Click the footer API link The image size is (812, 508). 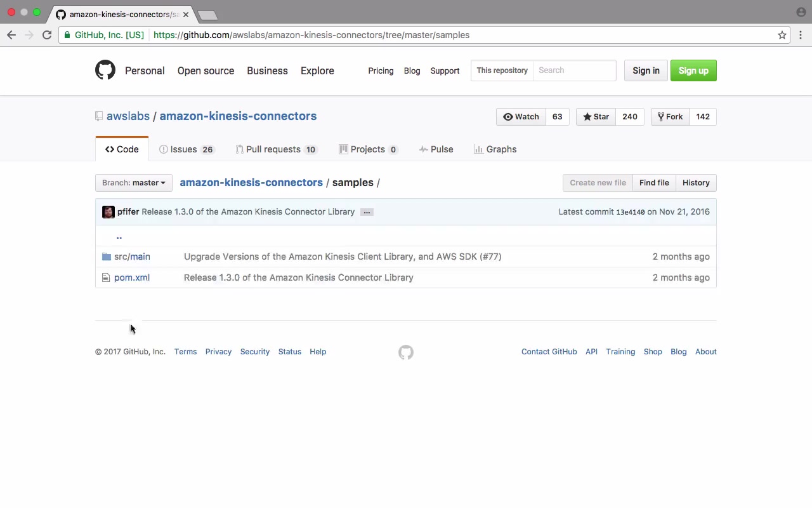(591, 352)
